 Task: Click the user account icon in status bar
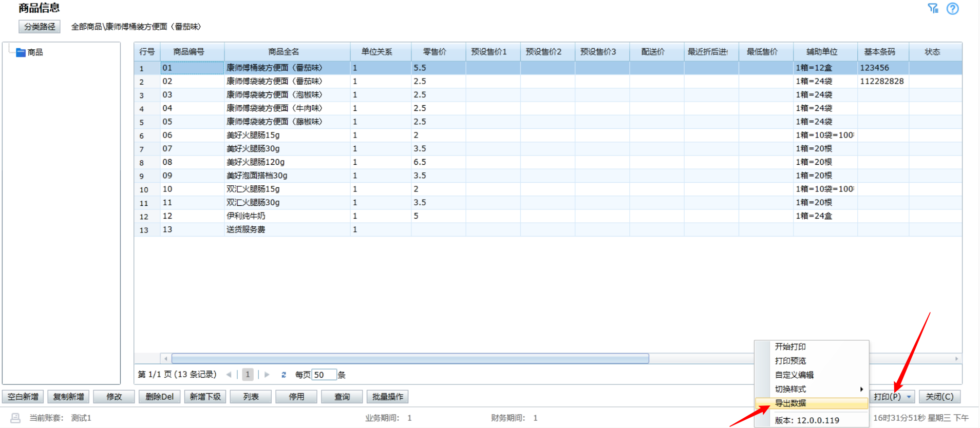tap(15, 418)
